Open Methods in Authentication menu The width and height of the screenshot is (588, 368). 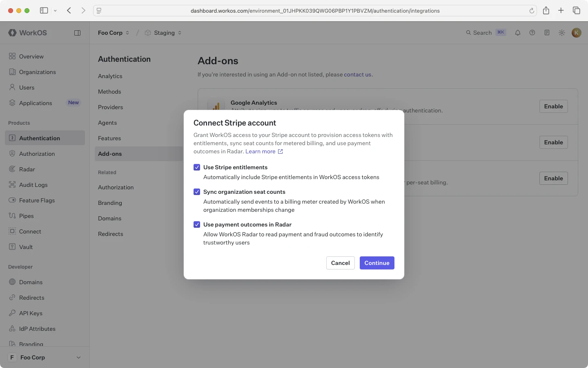(x=109, y=92)
